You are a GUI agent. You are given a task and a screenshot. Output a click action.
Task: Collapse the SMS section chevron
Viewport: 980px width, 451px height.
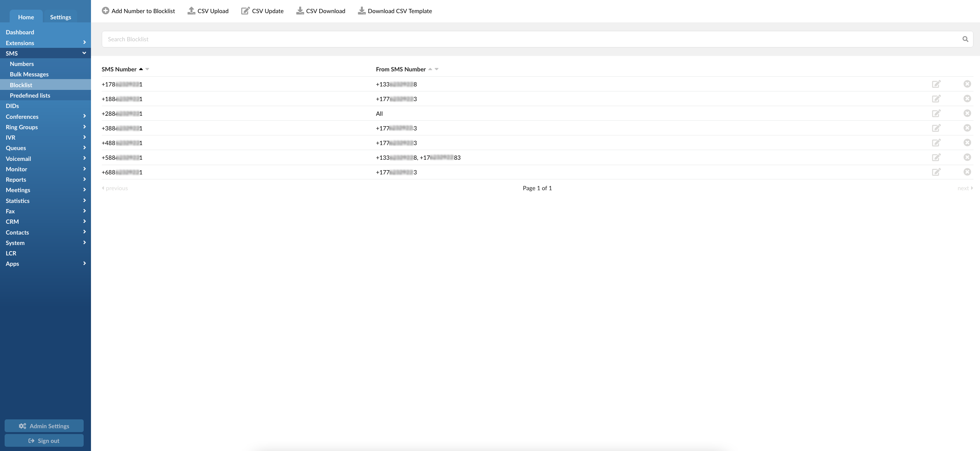tap(84, 53)
